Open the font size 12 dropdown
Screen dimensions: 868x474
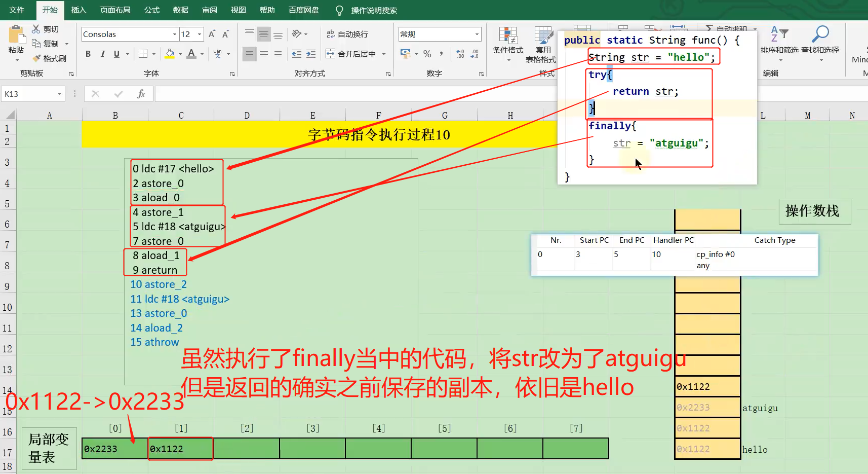pos(200,34)
